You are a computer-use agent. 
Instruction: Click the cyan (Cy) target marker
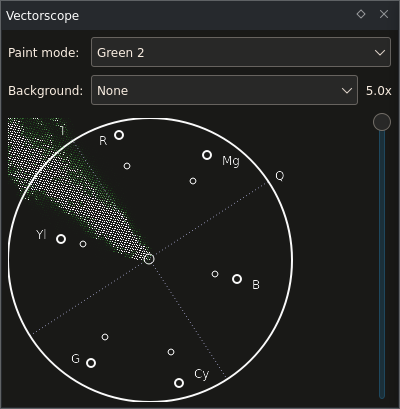point(179,383)
